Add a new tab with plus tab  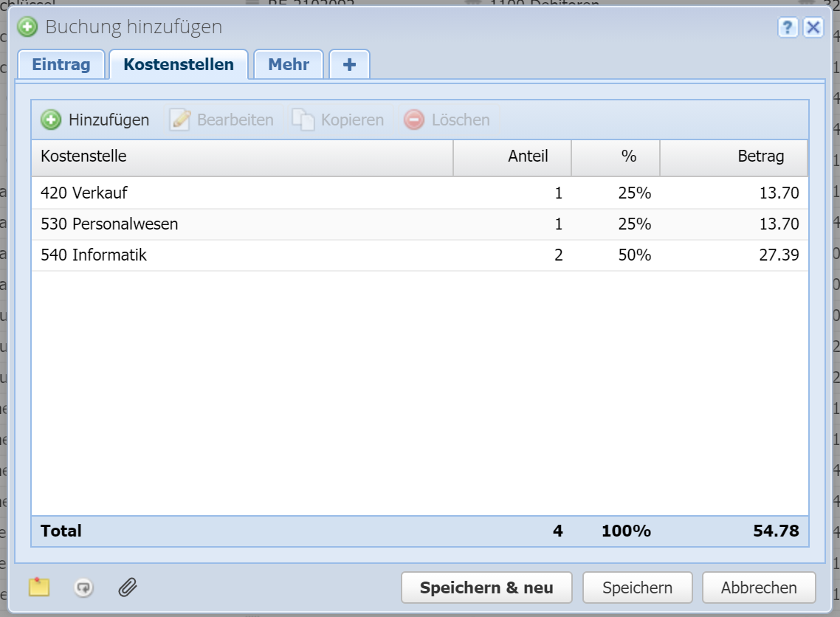pyautogui.click(x=349, y=65)
